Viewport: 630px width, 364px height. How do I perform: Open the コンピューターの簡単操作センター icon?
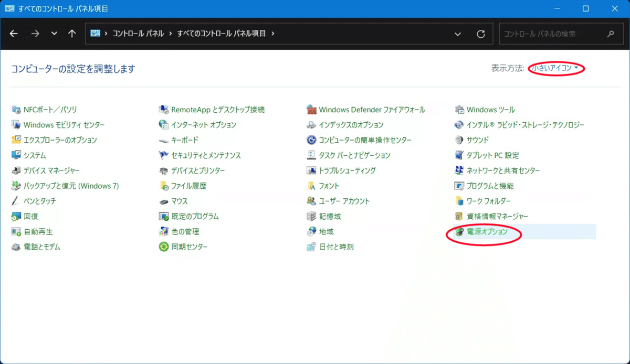[x=311, y=140]
